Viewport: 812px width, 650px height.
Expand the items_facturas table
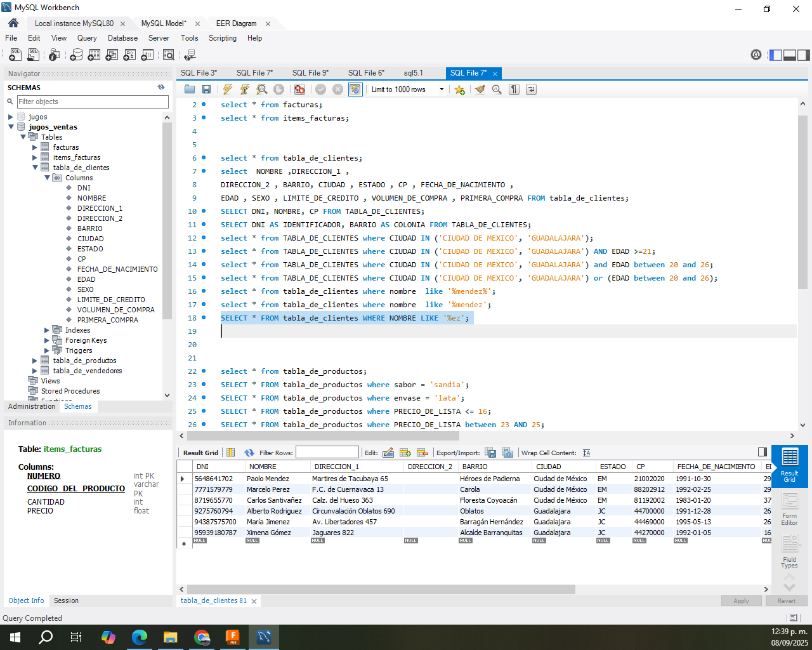35,157
